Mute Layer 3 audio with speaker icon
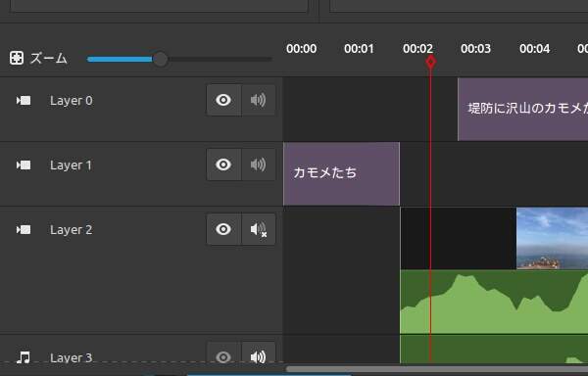This screenshot has width=588, height=376. click(259, 356)
